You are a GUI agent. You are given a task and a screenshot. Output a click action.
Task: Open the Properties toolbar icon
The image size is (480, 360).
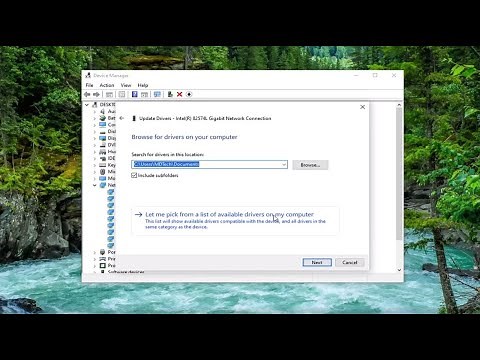[122, 94]
